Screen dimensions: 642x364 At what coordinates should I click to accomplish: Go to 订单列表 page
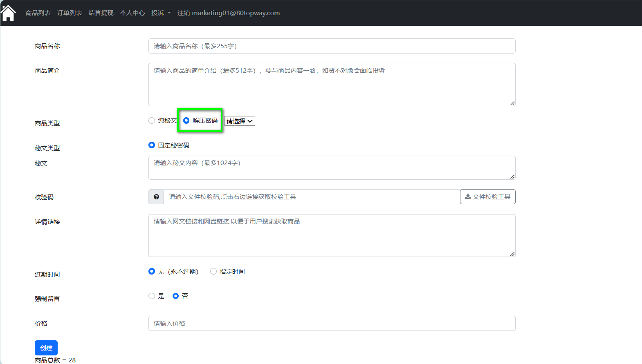click(70, 13)
